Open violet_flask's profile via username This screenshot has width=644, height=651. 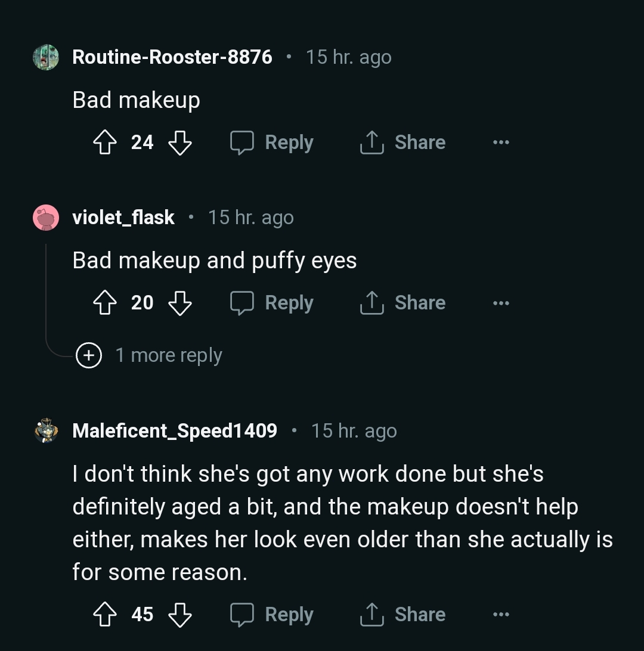coord(123,218)
